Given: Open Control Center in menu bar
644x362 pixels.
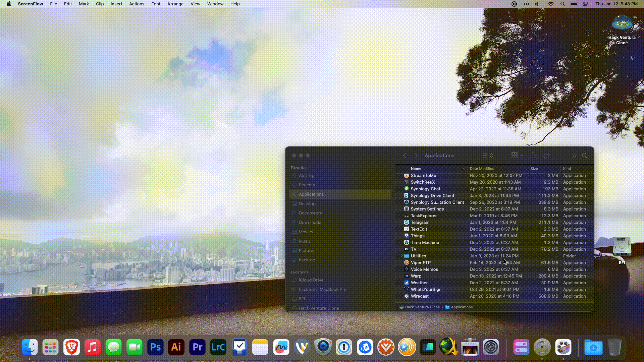Looking at the screenshot, I should click(586, 4).
